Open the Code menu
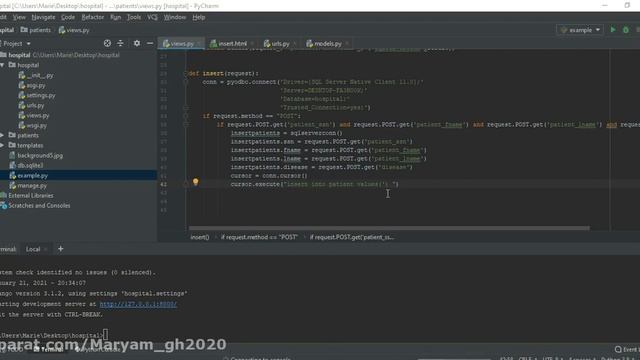The image size is (640, 360). coord(68,17)
